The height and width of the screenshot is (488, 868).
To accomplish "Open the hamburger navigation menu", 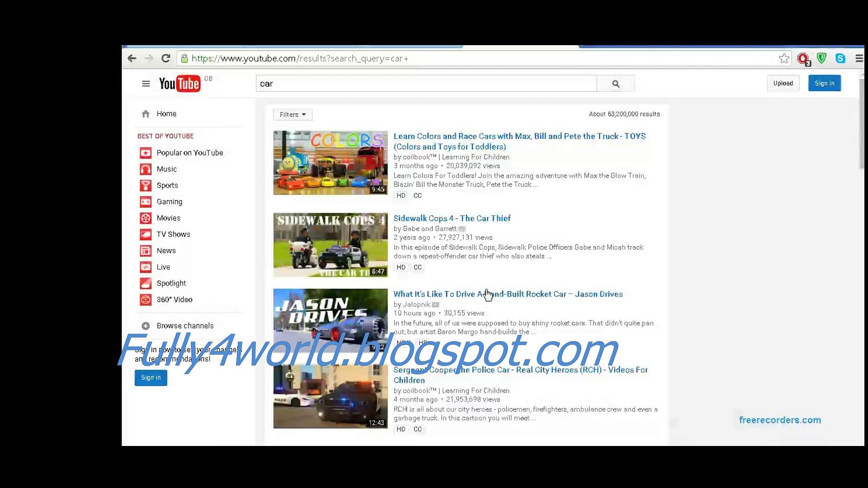I will 146,83.
